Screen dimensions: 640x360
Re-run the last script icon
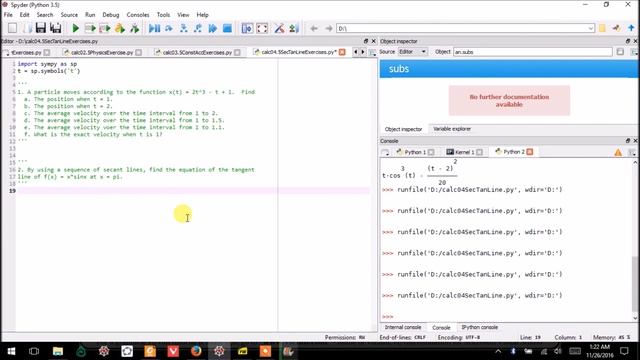[134, 28]
